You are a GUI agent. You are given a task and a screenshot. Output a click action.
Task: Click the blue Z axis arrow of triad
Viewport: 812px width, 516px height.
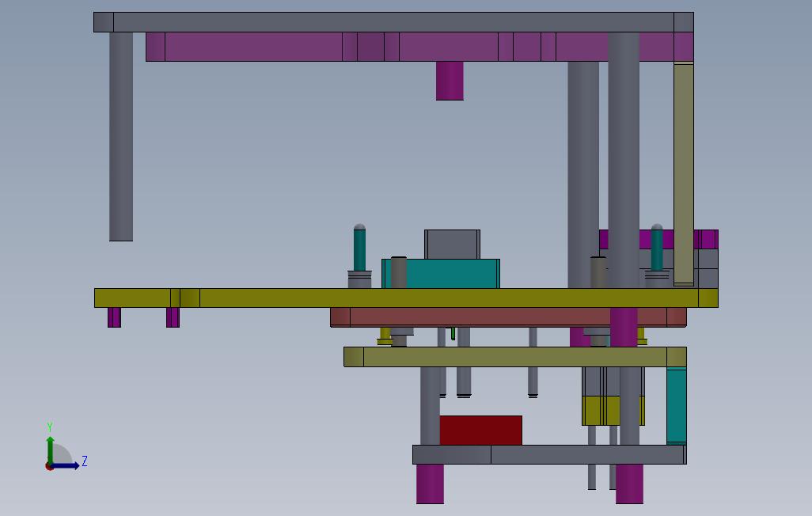click(66, 465)
